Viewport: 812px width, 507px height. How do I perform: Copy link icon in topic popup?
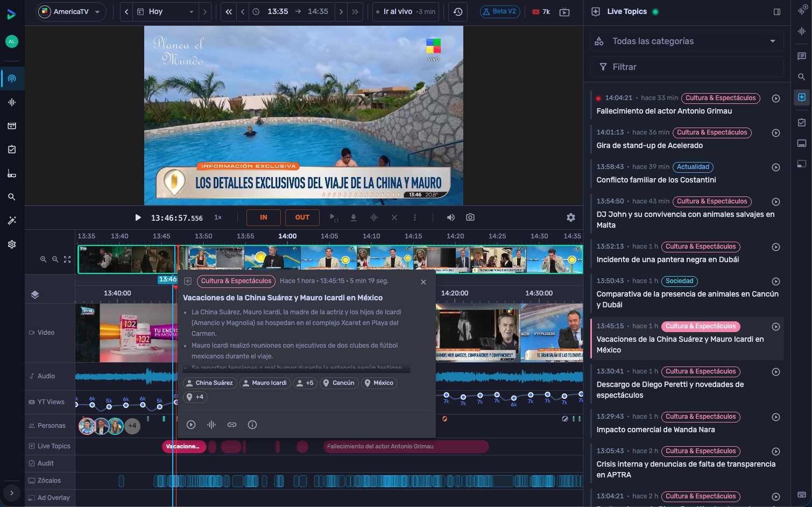(232, 425)
